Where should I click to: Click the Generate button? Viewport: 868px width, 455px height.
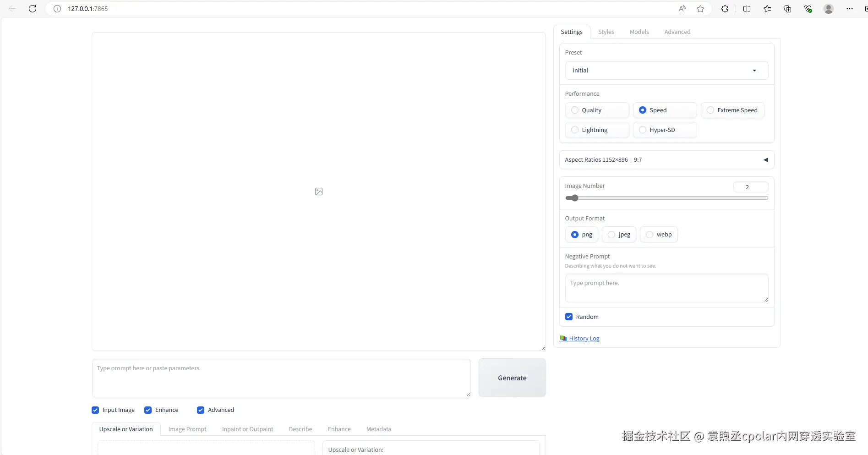[512, 378]
